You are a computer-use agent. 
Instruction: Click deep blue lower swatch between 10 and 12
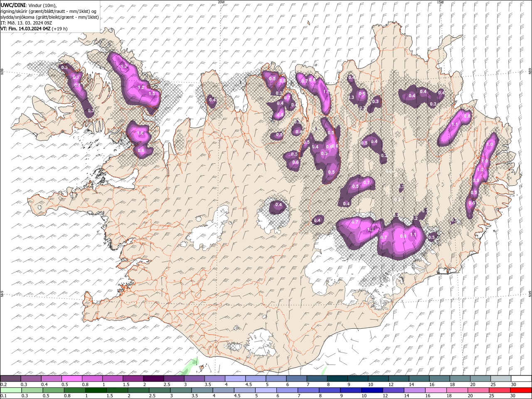coord(372,390)
